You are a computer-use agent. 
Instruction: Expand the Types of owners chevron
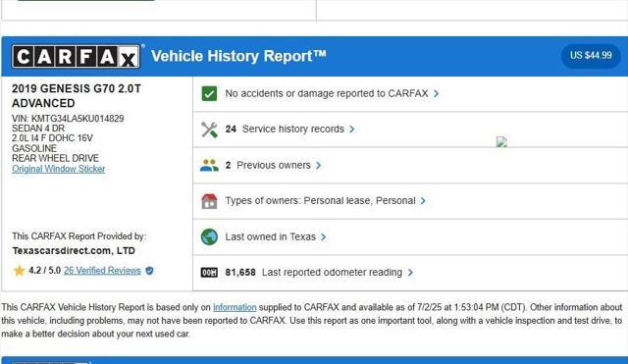423,201
